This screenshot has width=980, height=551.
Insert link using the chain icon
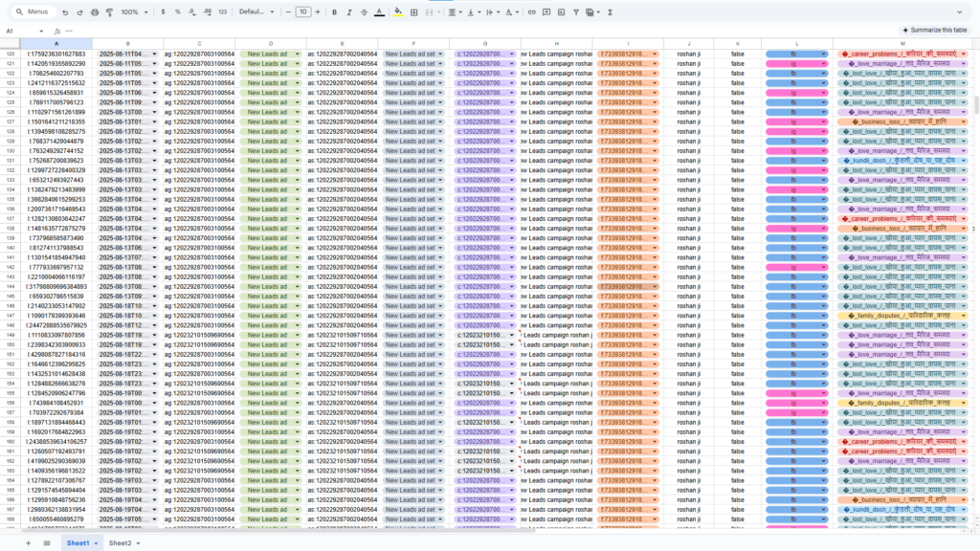point(532,12)
